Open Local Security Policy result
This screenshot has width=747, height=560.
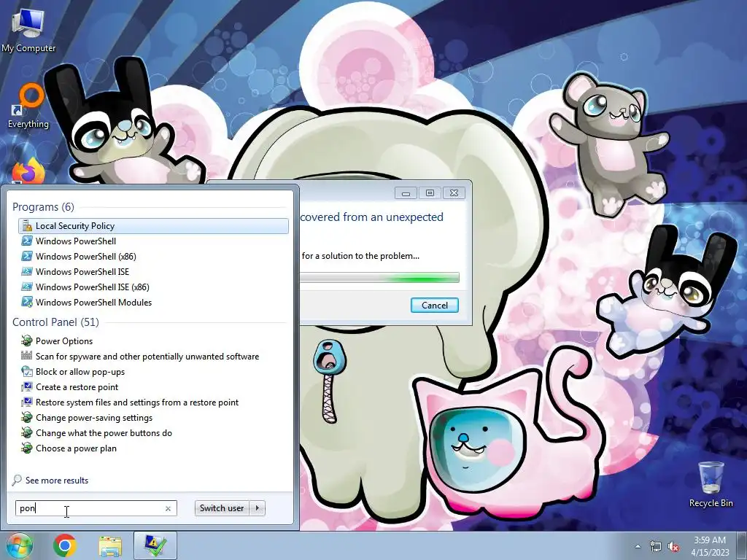[x=153, y=226]
